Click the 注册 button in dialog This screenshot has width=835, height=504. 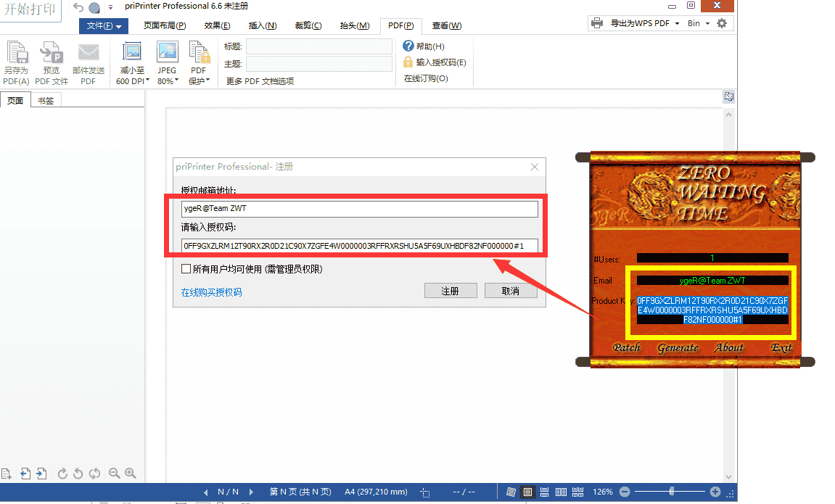[x=451, y=291]
